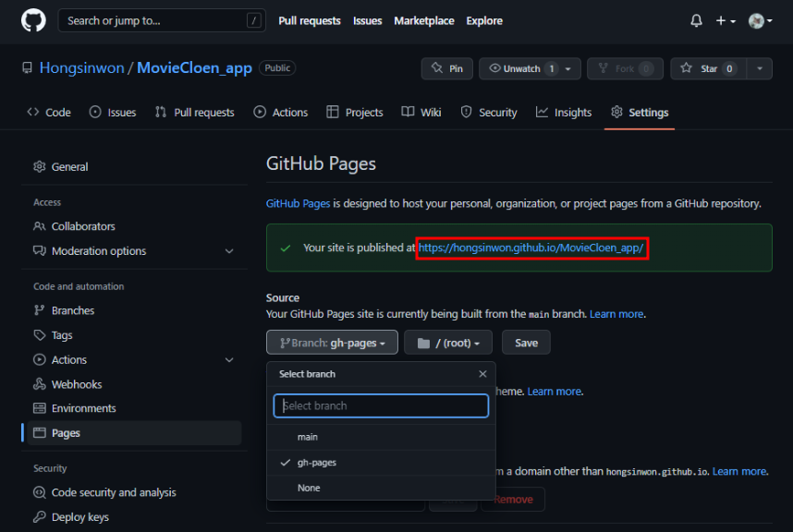Click Learn more beside custom domain text

tap(740, 471)
